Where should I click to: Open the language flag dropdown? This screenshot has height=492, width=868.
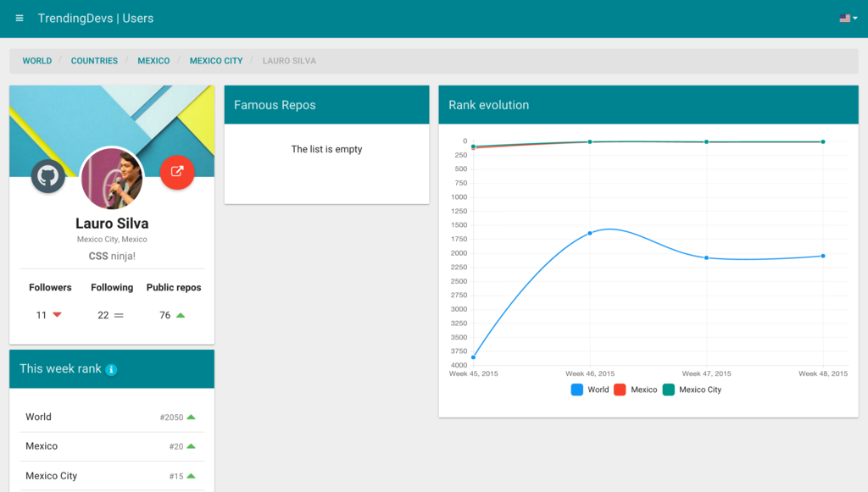pyautogui.click(x=847, y=17)
